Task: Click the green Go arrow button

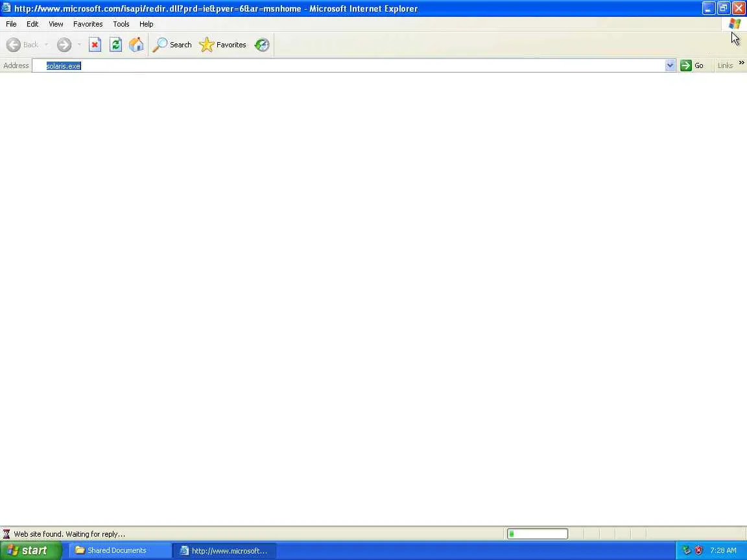Action: (x=693, y=65)
